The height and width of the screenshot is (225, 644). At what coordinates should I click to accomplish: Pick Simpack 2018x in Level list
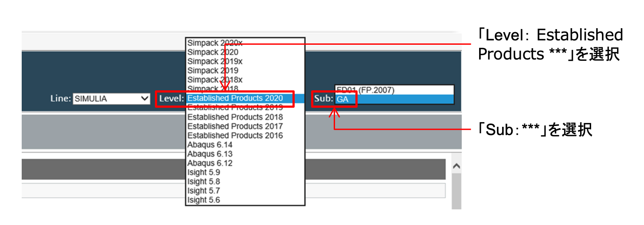click(245, 80)
